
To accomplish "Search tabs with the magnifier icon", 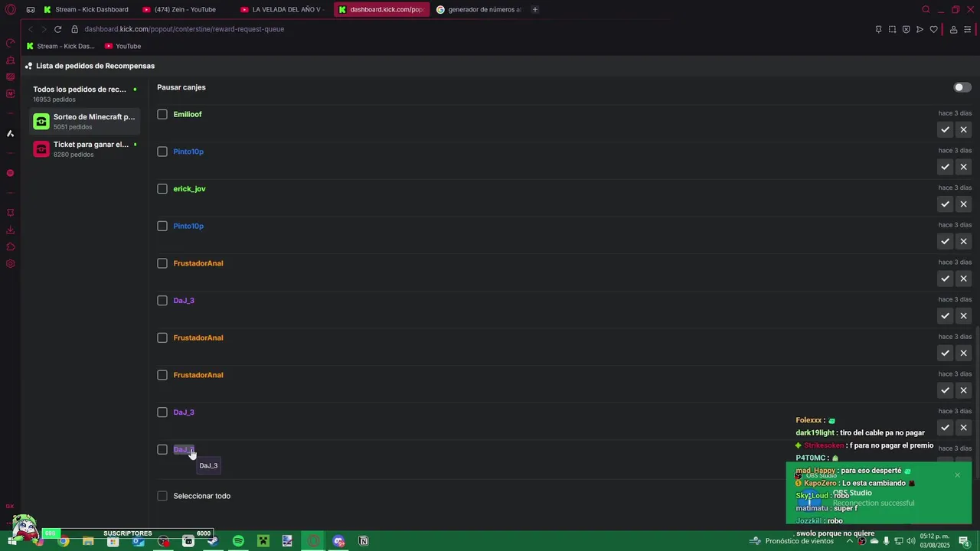I will click(926, 10).
